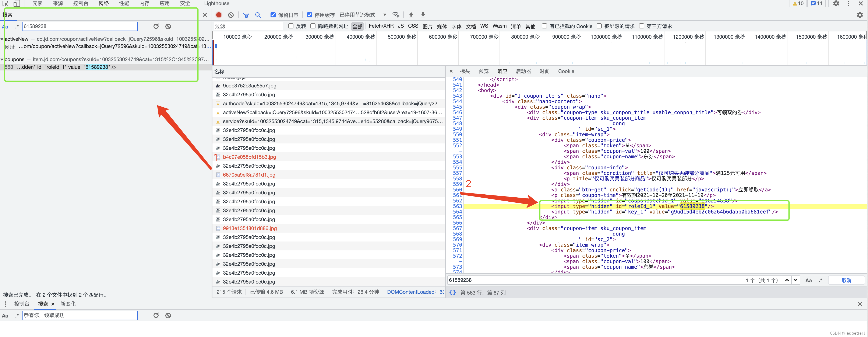The height and width of the screenshot is (337, 868).
Task: Close the bottom drawer
Action: [x=860, y=304]
